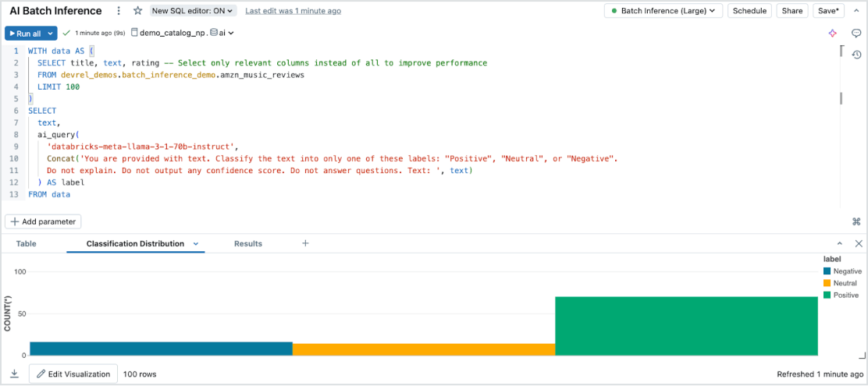Expand the Run all dropdown arrow
Screen dimensions: 868x386
pyautogui.click(x=52, y=34)
